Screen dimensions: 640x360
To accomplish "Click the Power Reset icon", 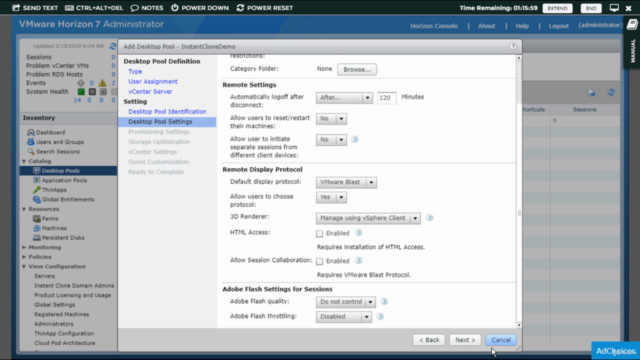I will click(x=240, y=8).
